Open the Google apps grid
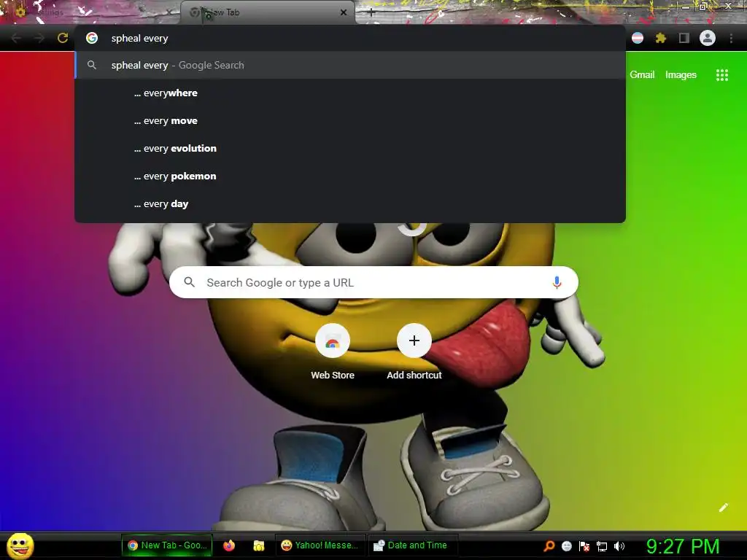Image resolution: width=747 pixels, height=560 pixels. point(721,75)
